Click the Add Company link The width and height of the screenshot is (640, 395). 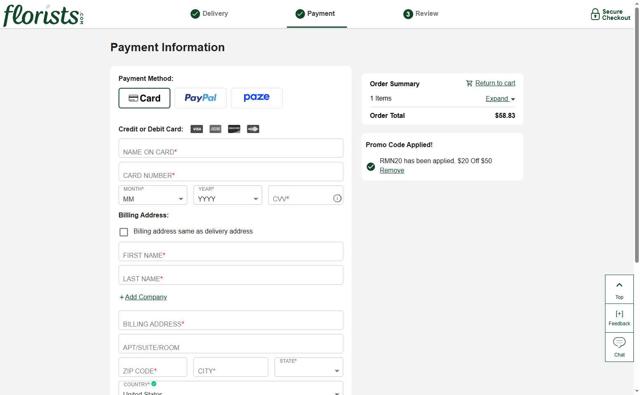tap(146, 297)
